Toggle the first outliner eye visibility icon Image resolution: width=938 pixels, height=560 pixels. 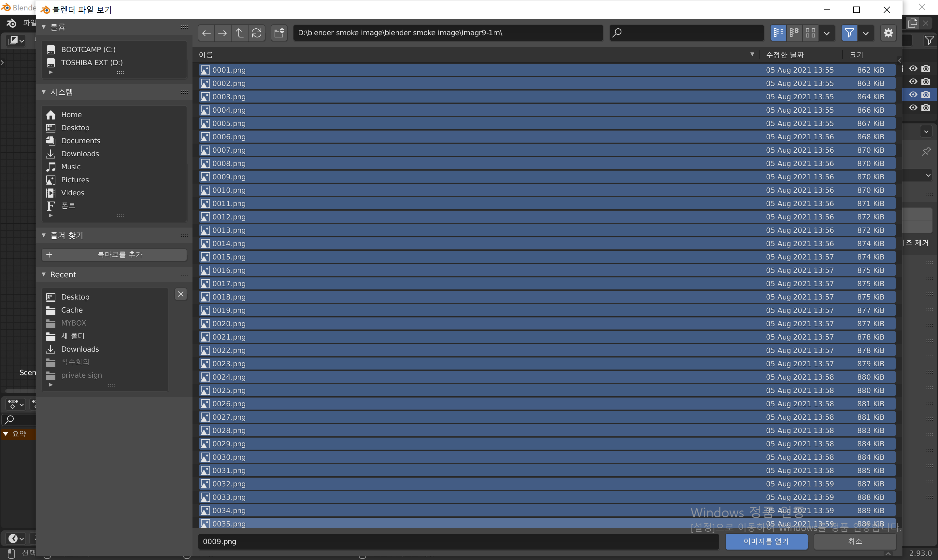[913, 69]
